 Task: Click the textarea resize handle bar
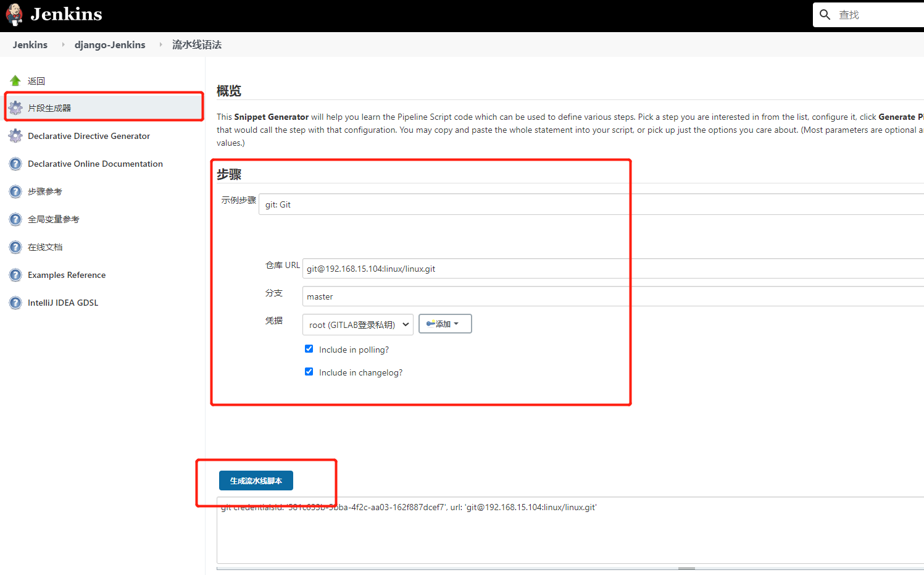click(x=686, y=568)
